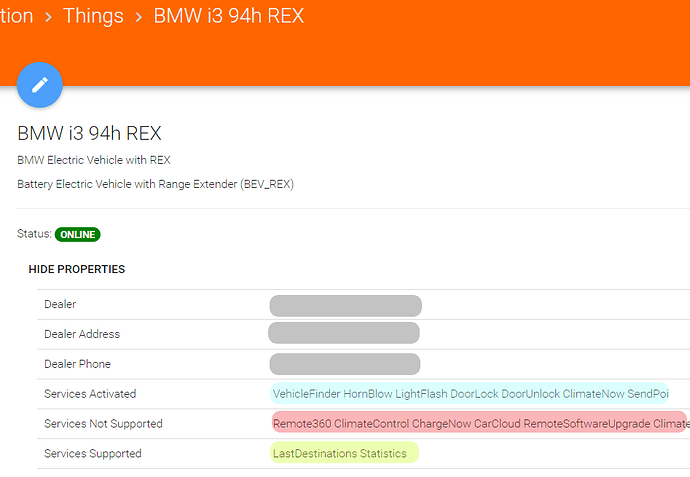The width and height of the screenshot is (690, 477).
Task: Click the BMW i3 94h REX breadcrumb
Action: 229,16
